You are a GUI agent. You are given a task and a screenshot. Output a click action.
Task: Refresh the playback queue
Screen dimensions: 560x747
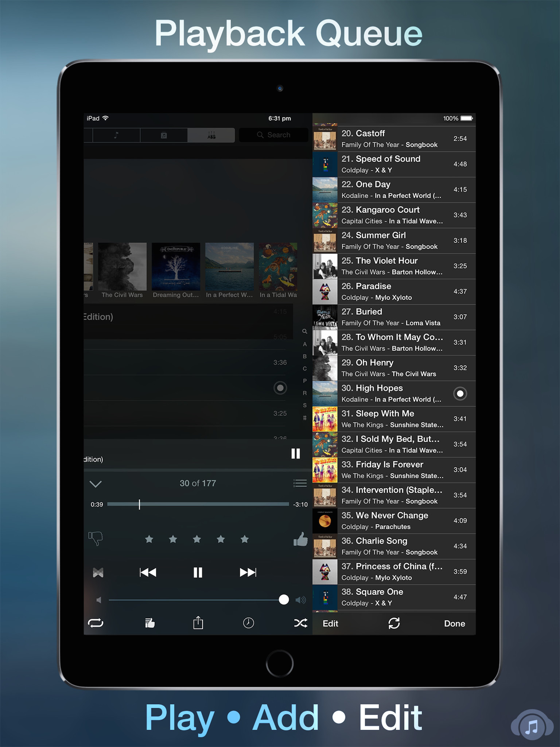coord(394,623)
